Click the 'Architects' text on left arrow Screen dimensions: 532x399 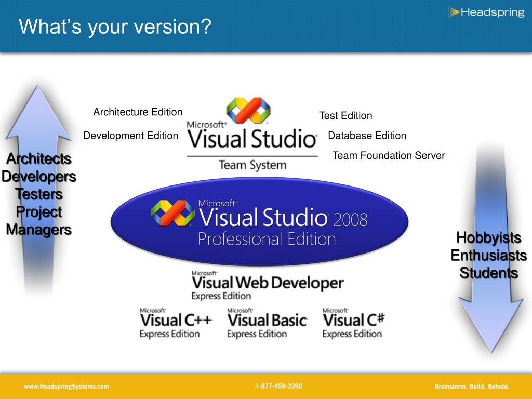(x=38, y=159)
